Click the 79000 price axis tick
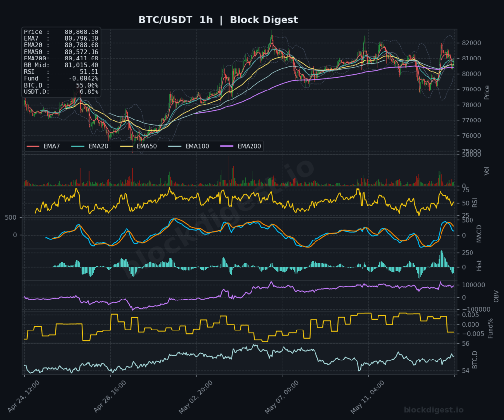This screenshot has height=420, width=504. pyautogui.click(x=471, y=90)
